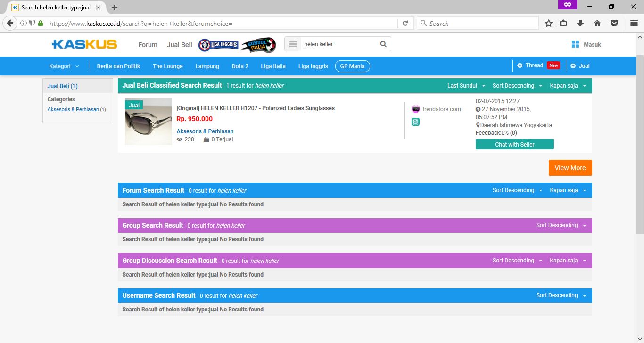
Task: Open the sunglasses product thumbnail
Action: pyautogui.click(x=149, y=122)
